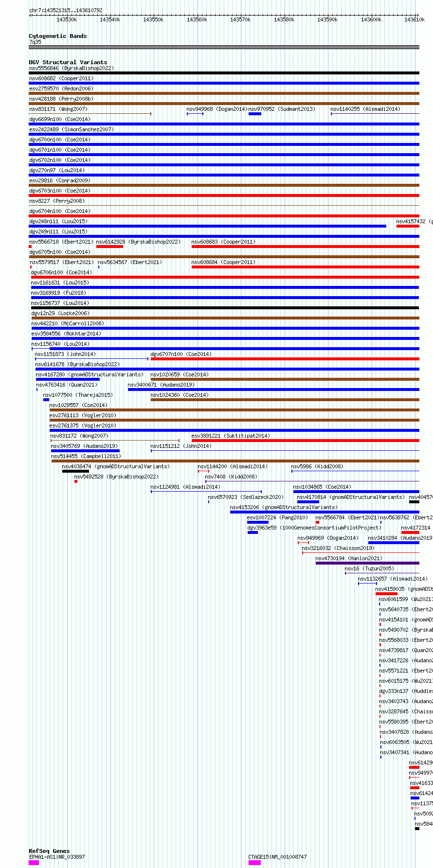Click the dgv270n97 (Lou2014) label
The width and height of the screenshot is (433, 868).
click(x=57, y=170)
